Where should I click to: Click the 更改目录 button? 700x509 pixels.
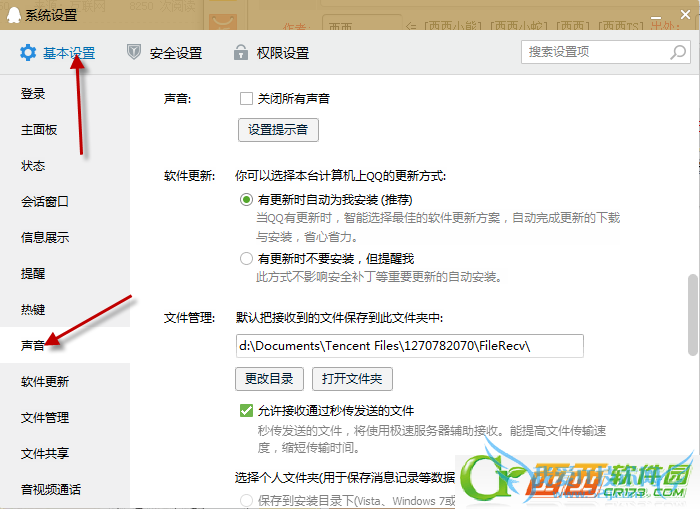269,379
